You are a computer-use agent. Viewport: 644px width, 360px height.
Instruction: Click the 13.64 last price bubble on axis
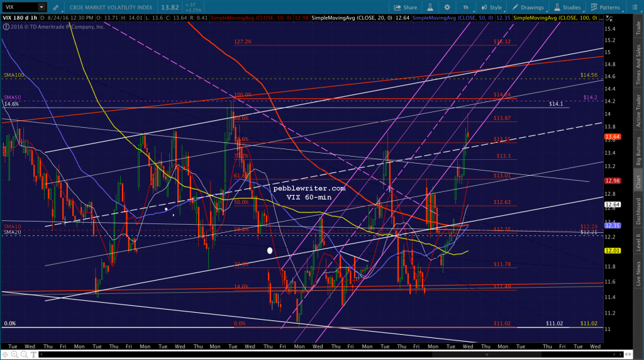point(613,137)
